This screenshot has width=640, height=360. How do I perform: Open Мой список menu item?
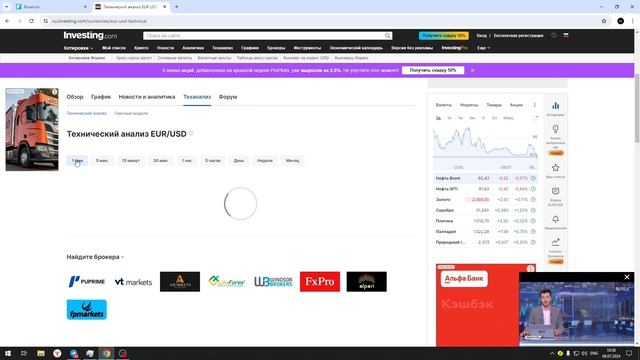coord(114,48)
